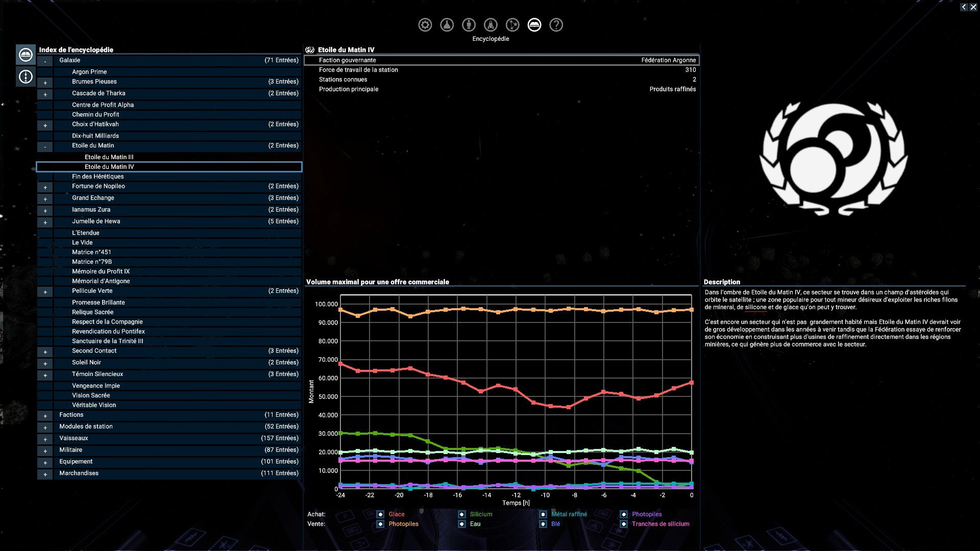Viewport: 980px width, 551px height.
Task: Toggle the Blé graph series checkbox
Action: point(543,524)
